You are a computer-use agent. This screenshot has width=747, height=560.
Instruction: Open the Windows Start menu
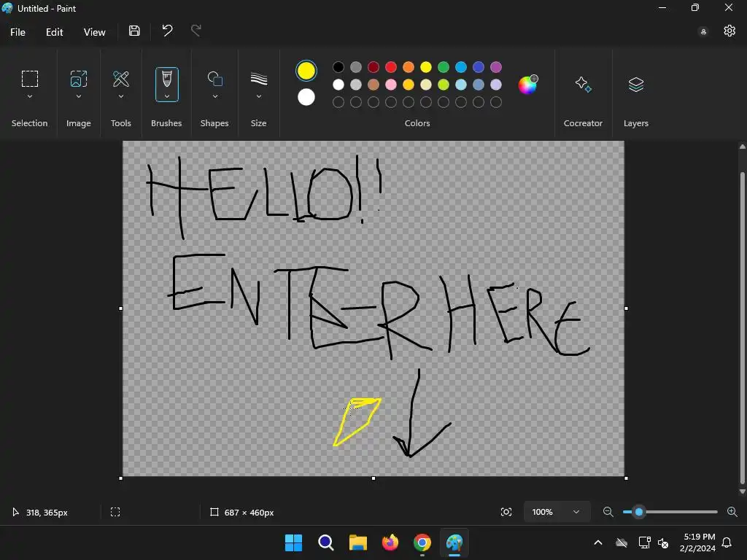[x=293, y=542]
